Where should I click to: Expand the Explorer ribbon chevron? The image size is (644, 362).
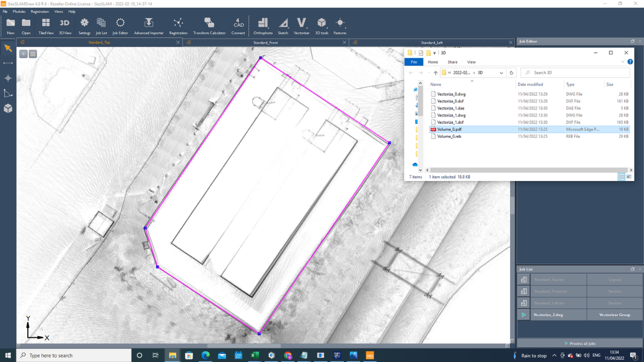[x=623, y=62]
